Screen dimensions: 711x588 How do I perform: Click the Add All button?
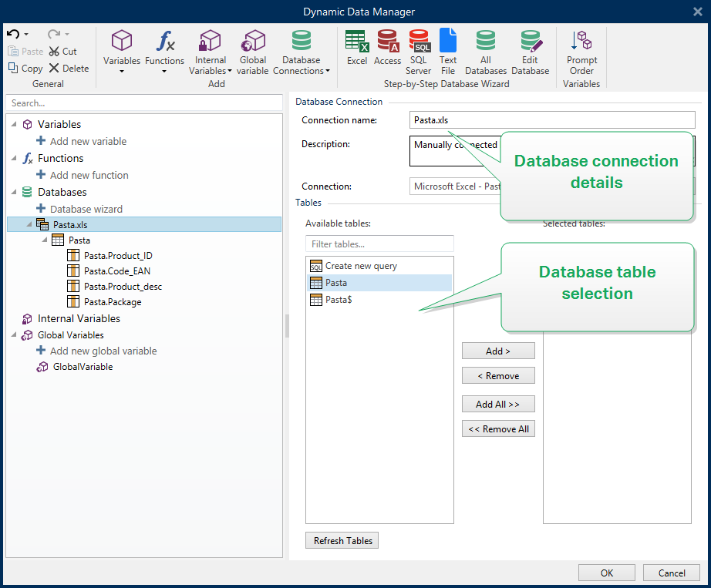click(498, 403)
